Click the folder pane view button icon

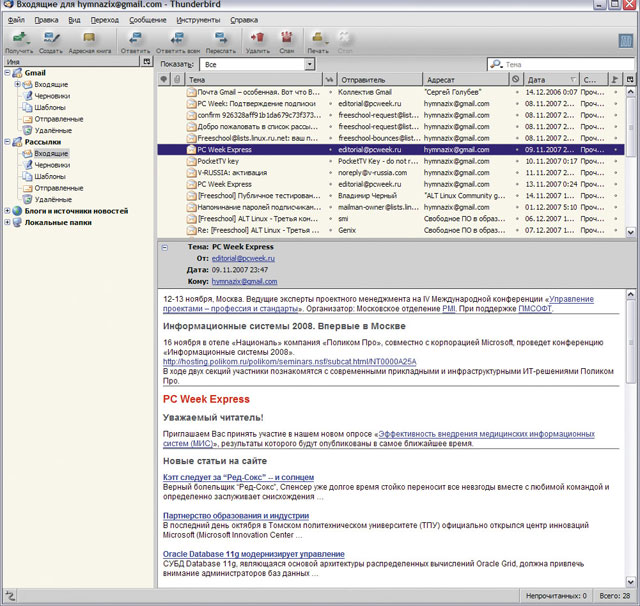pyautogui.click(x=147, y=62)
